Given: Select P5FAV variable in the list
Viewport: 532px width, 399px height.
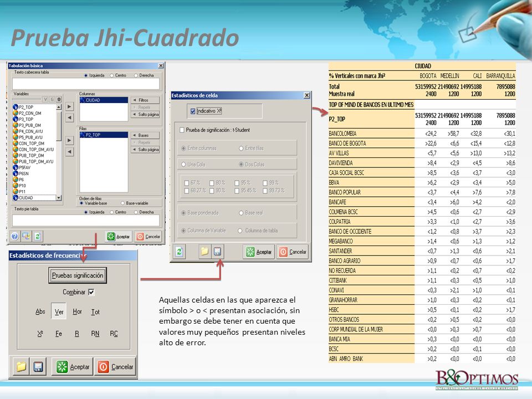Looking at the screenshot, I should point(24,167).
